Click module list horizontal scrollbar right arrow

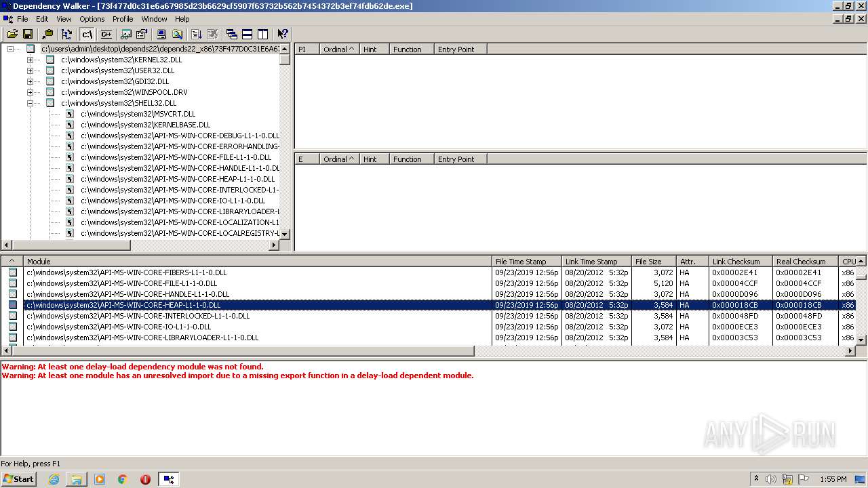pos(850,351)
